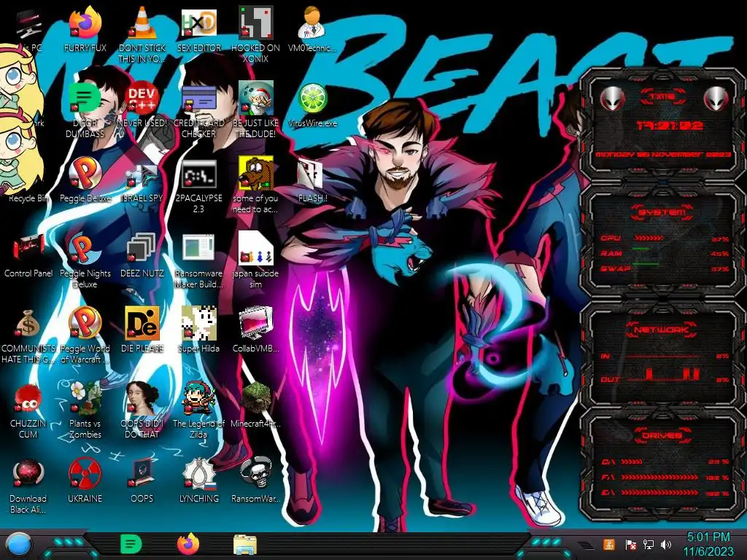
Task: Click the volume speaker tray icon
Action: [x=666, y=544]
